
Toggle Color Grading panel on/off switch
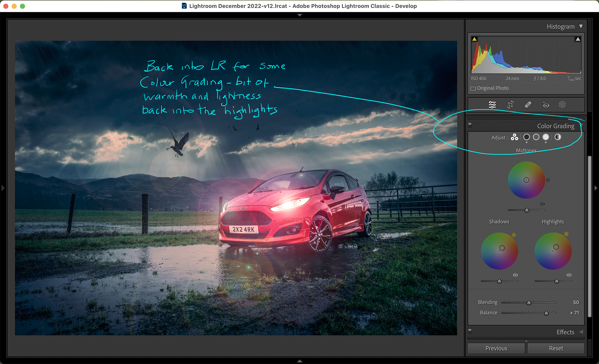470,125
